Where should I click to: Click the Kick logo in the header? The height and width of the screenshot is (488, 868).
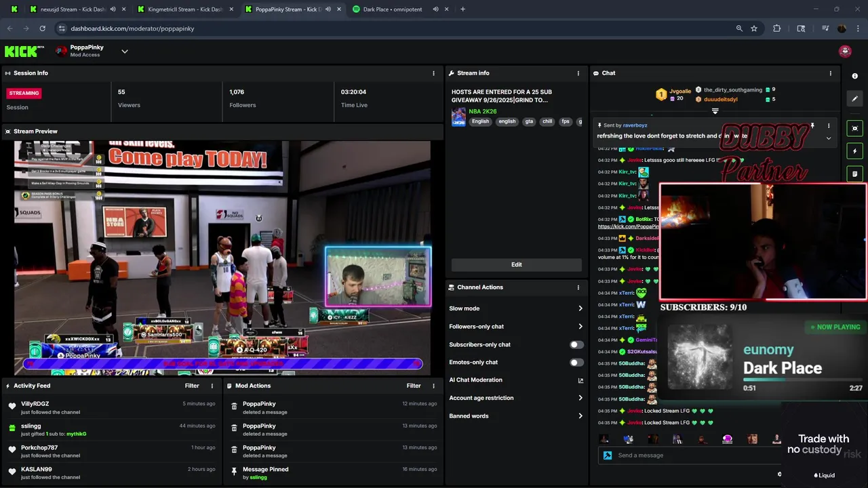tap(24, 52)
